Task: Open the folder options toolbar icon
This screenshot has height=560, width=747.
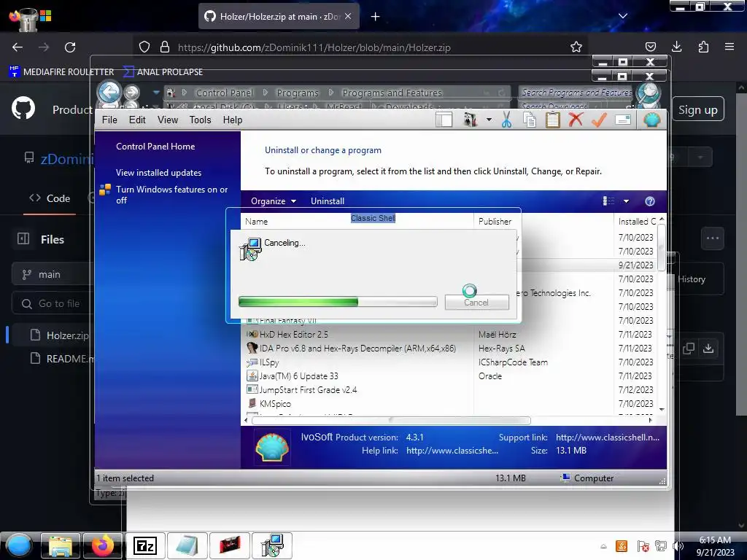Action: pos(471,120)
